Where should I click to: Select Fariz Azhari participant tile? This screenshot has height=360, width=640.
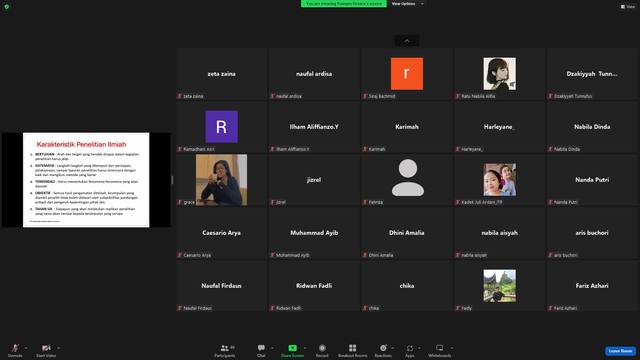[592, 286]
